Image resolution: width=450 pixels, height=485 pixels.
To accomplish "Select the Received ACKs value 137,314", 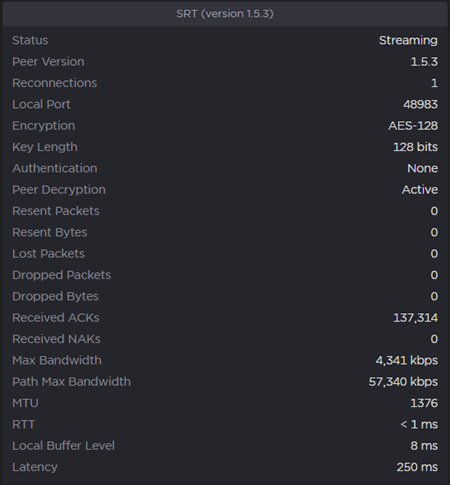I will pyautogui.click(x=415, y=318).
